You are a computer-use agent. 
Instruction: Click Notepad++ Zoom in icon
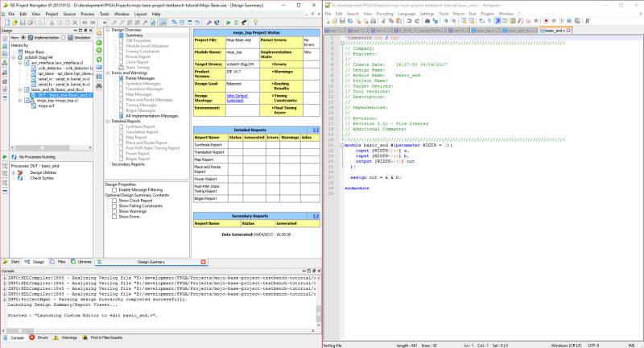coord(446,21)
